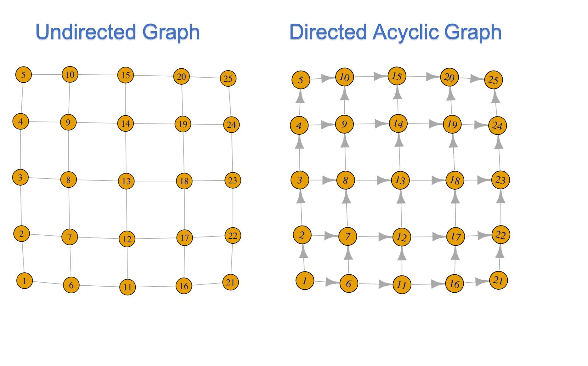588x366 pixels.
Task: Click arrowhead pointing from node 5 to 10
Action: click(x=328, y=78)
